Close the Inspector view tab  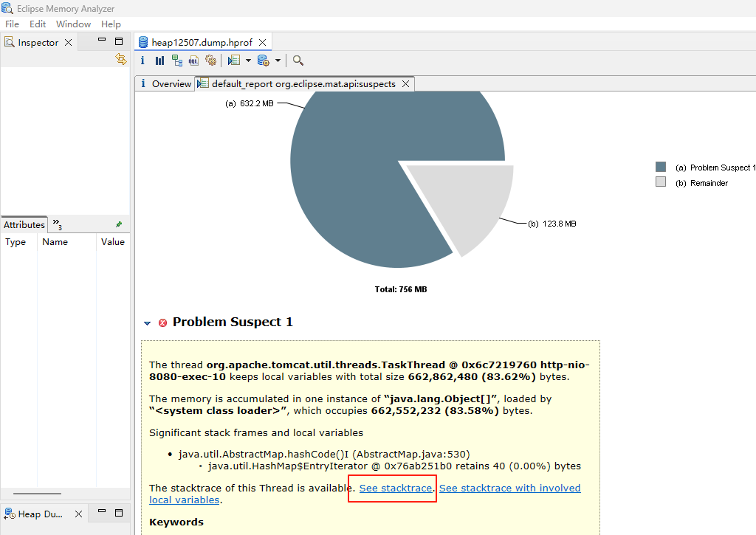tap(69, 42)
